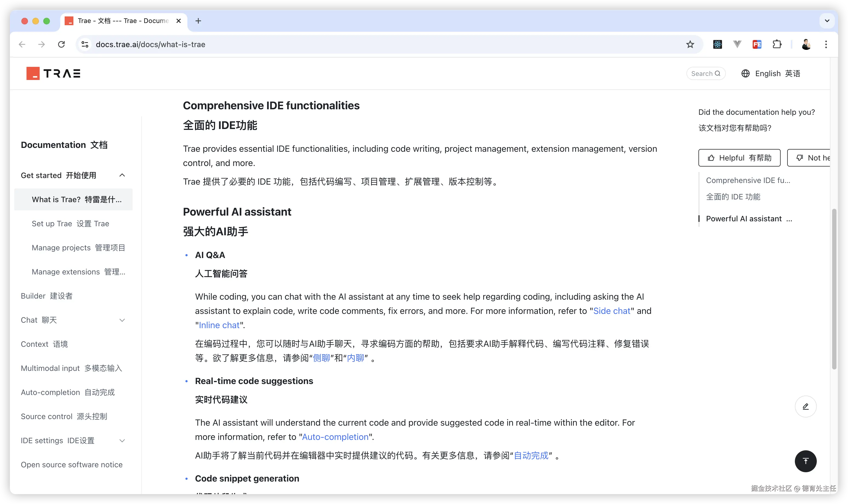The width and height of the screenshot is (848, 504).
Task: Bookmark this page with star icon
Action: (x=690, y=44)
